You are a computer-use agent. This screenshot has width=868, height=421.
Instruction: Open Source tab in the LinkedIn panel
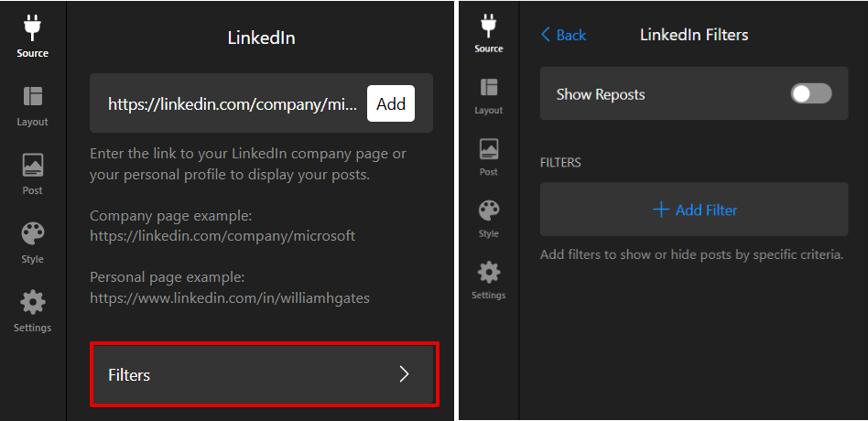(x=32, y=37)
